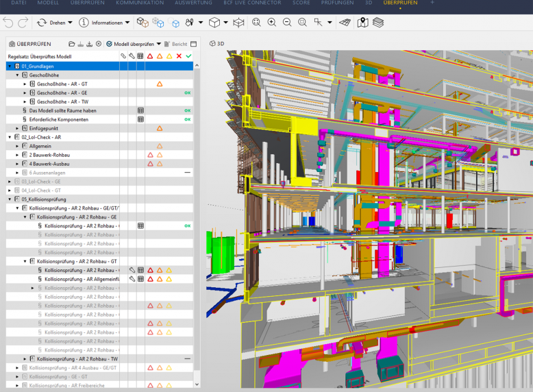
Task: Click the Bericht report button
Action: (176, 44)
